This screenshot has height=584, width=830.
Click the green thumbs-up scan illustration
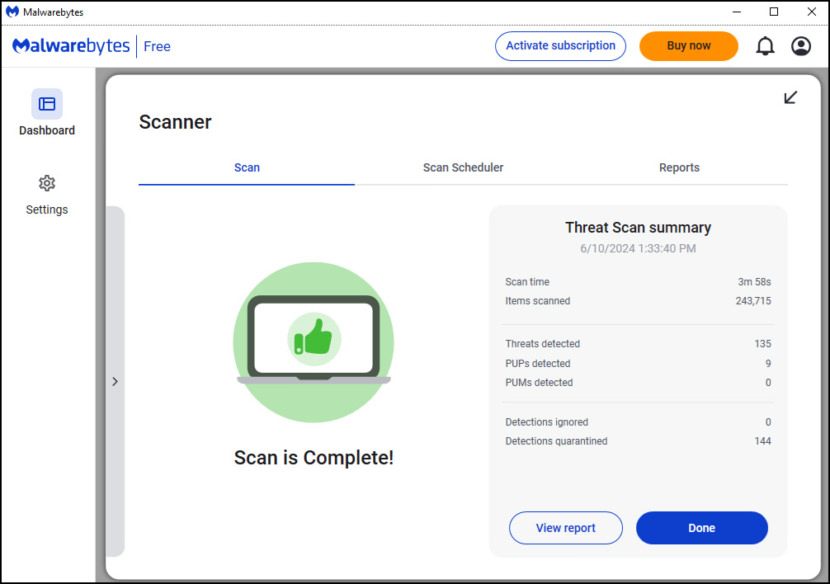[x=313, y=341]
